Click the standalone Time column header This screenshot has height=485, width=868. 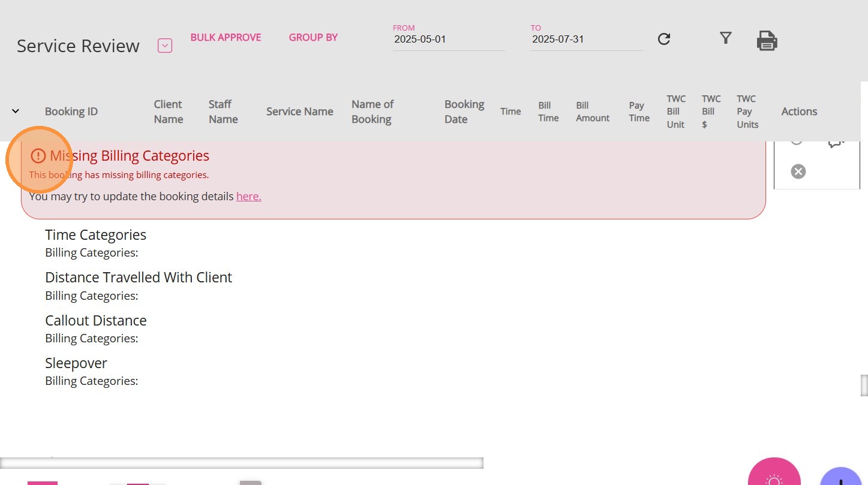[510, 112]
